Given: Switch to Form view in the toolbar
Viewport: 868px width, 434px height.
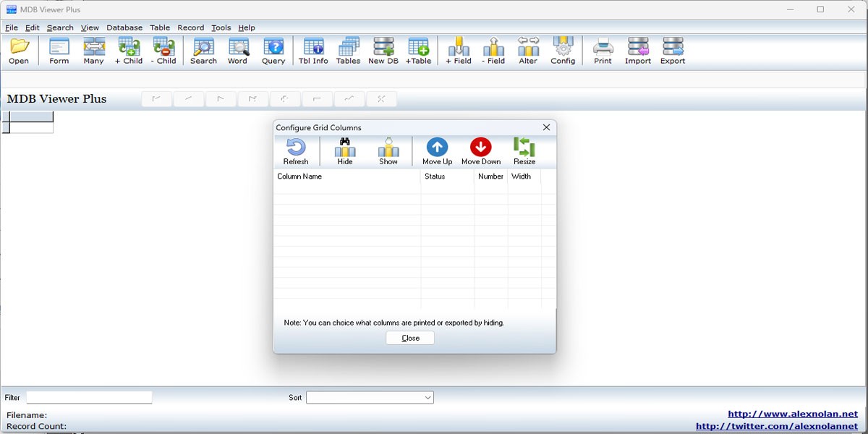Looking at the screenshot, I should pyautogui.click(x=59, y=51).
